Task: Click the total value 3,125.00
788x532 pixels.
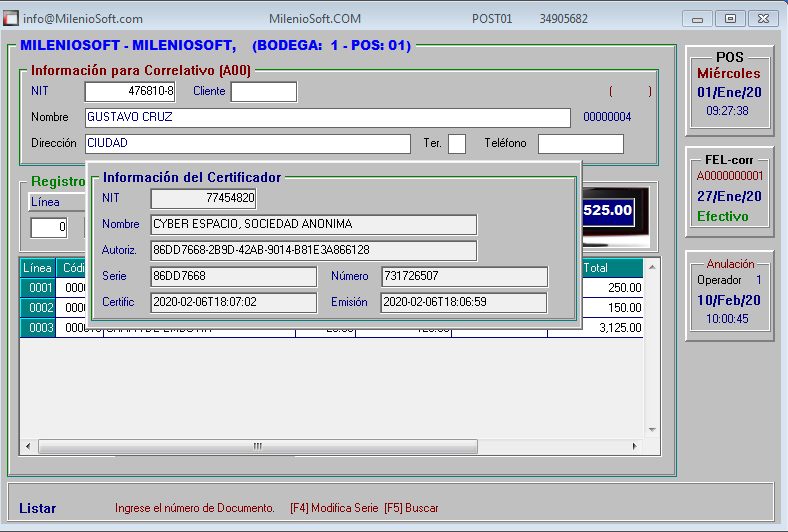Action: (620, 328)
